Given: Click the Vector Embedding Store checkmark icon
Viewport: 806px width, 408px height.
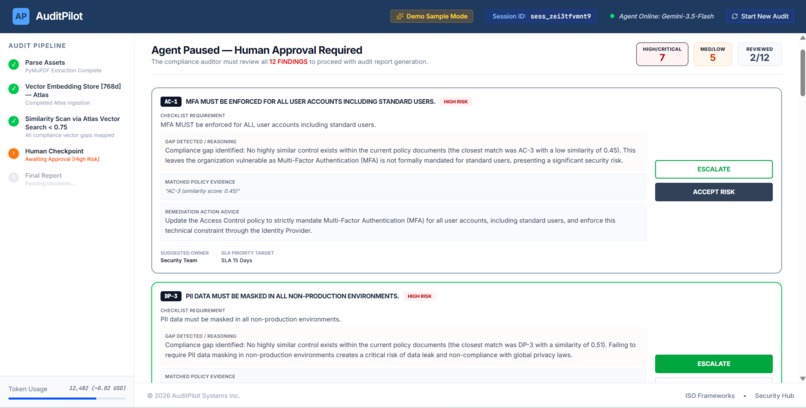Looking at the screenshot, I should point(13,89).
